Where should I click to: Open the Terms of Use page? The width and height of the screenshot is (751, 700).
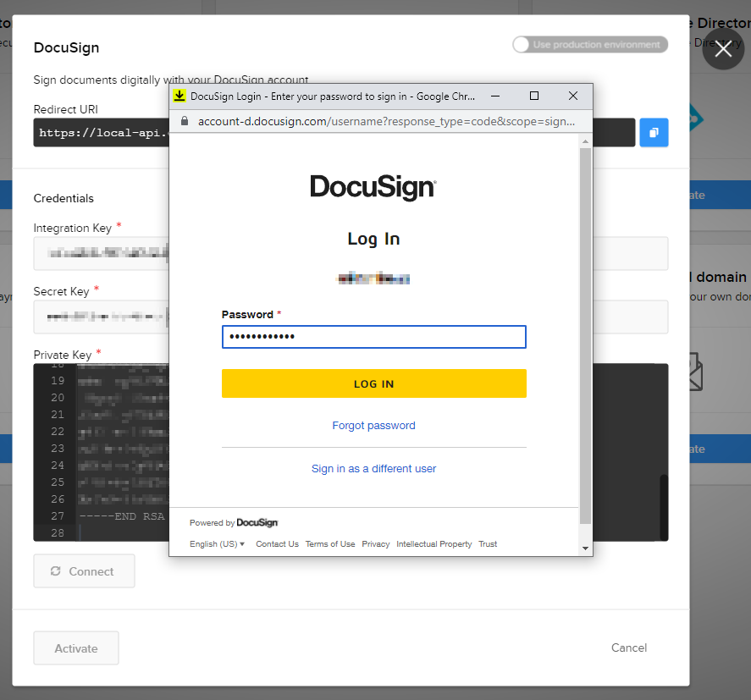(329, 543)
